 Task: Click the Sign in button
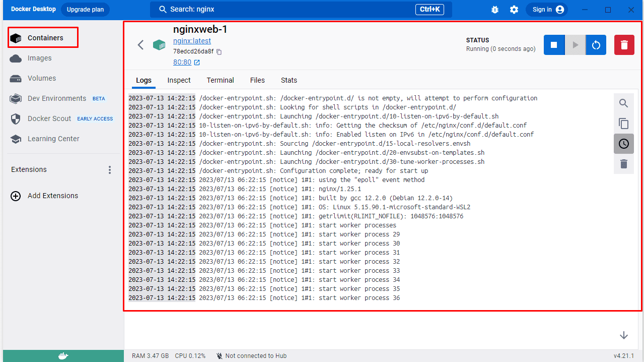[x=547, y=10]
